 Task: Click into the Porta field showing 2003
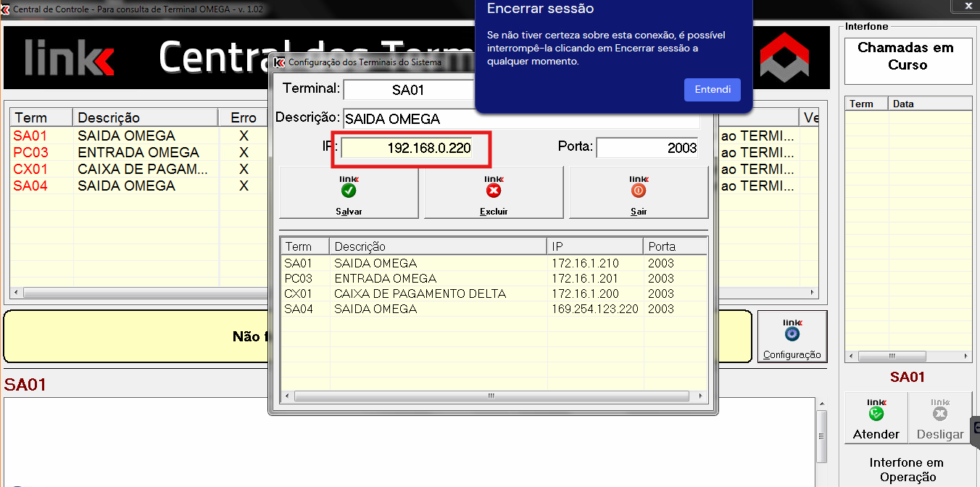pyautogui.click(x=647, y=148)
